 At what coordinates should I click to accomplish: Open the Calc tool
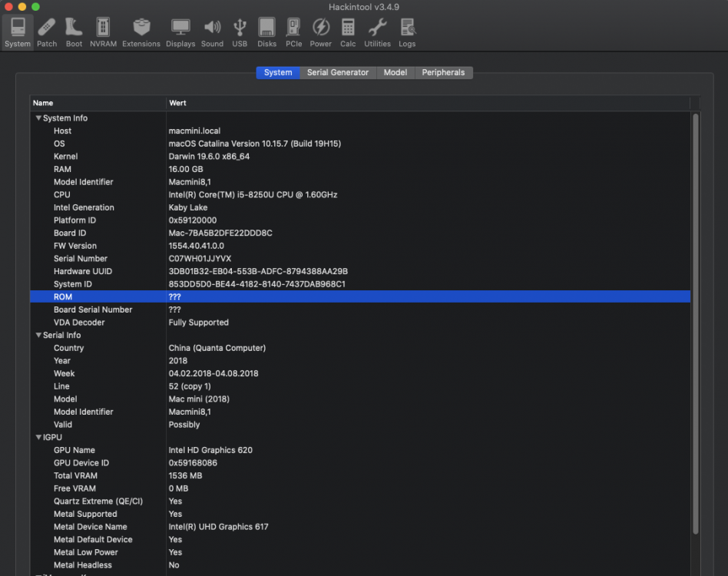click(348, 32)
